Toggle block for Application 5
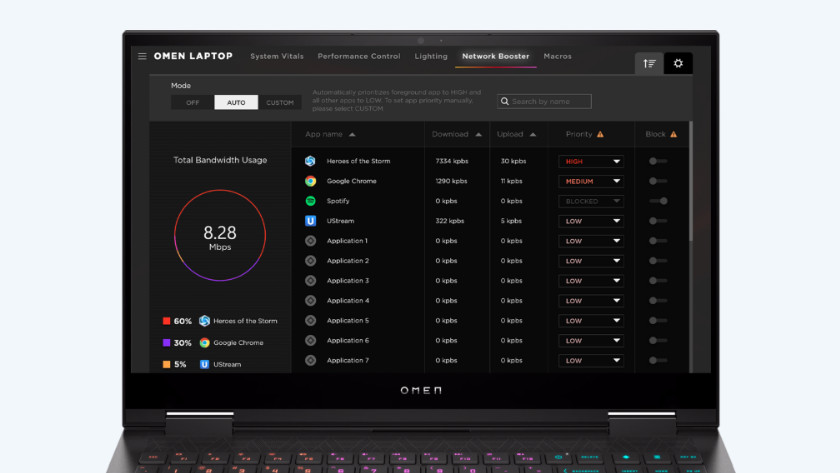This screenshot has height=473, width=840. click(658, 320)
